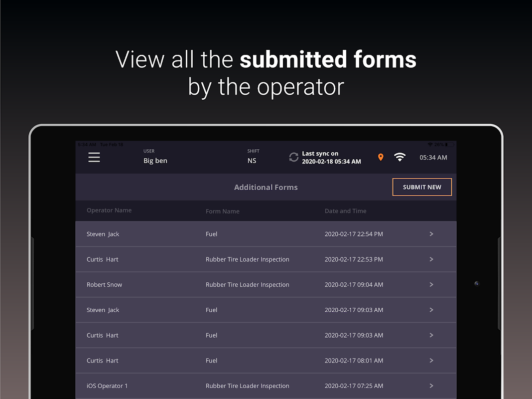Viewport: 532px width, 399px height.
Task: Select the Date and Time column header
Action: click(x=345, y=211)
